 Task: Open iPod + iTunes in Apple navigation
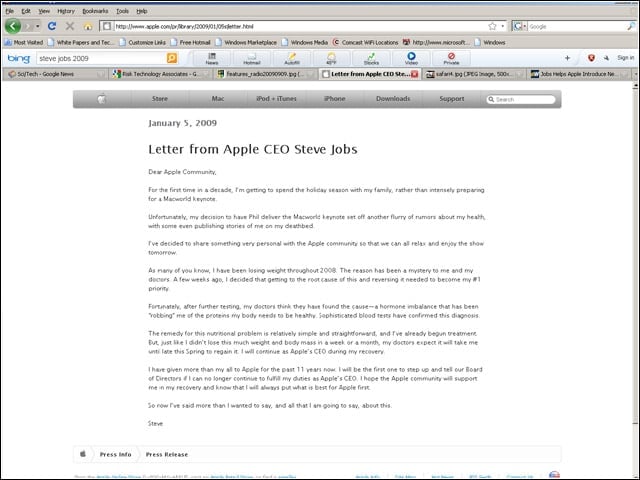[276, 99]
